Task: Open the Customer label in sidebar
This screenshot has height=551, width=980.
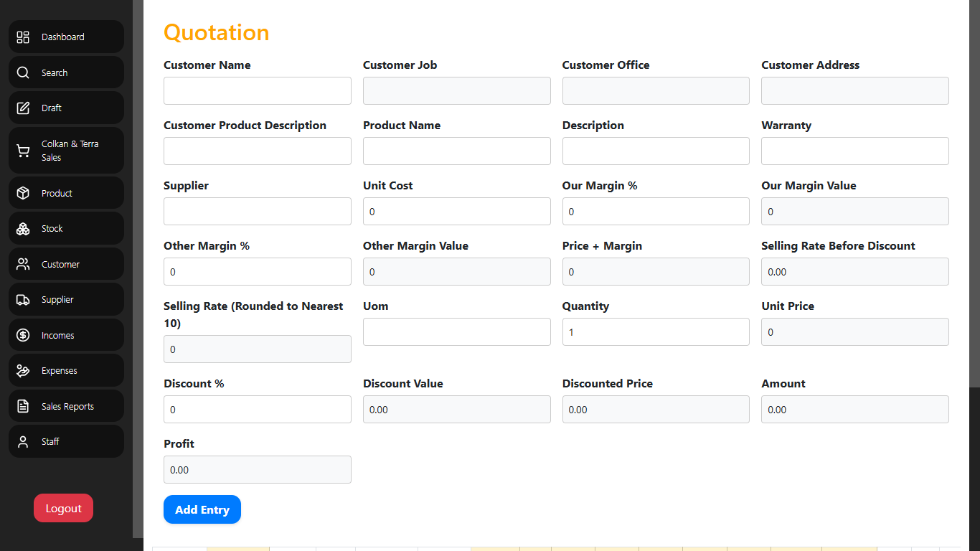Action: 60,264
